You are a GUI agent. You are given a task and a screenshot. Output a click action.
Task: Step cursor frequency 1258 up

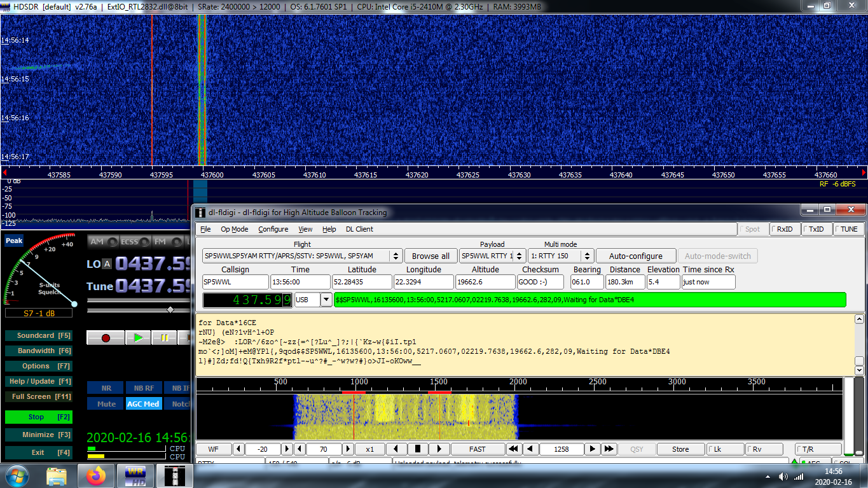tap(593, 449)
